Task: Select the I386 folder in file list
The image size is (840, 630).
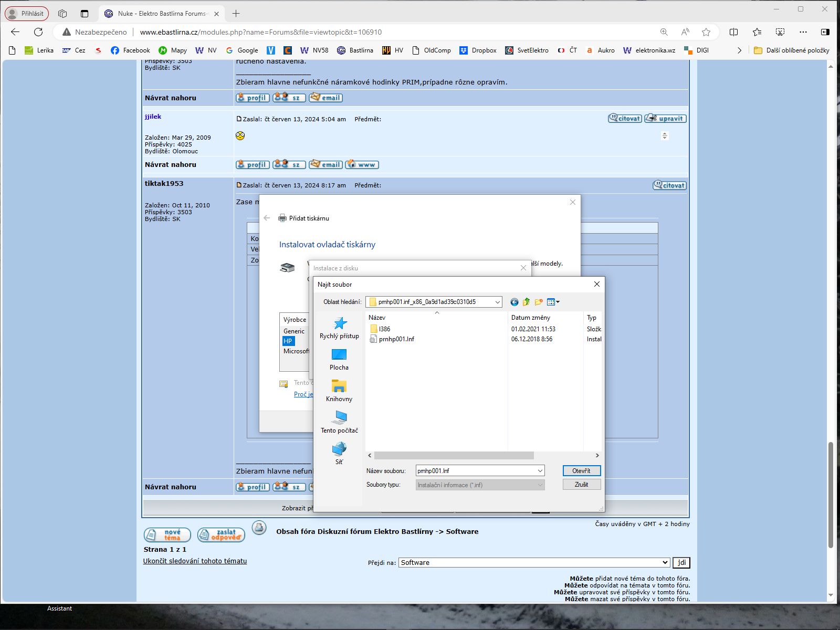Action: point(384,329)
